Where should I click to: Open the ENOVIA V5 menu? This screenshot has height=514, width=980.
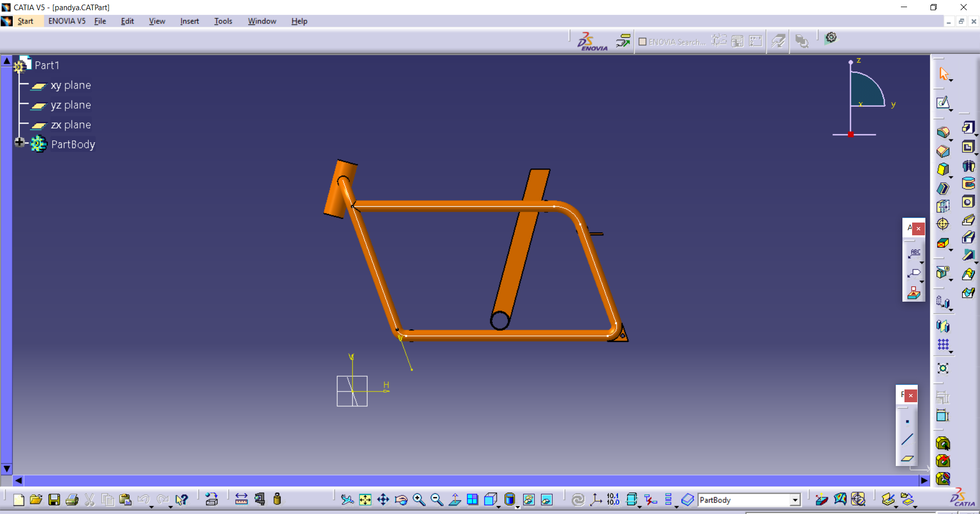click(x=67, y=21)
